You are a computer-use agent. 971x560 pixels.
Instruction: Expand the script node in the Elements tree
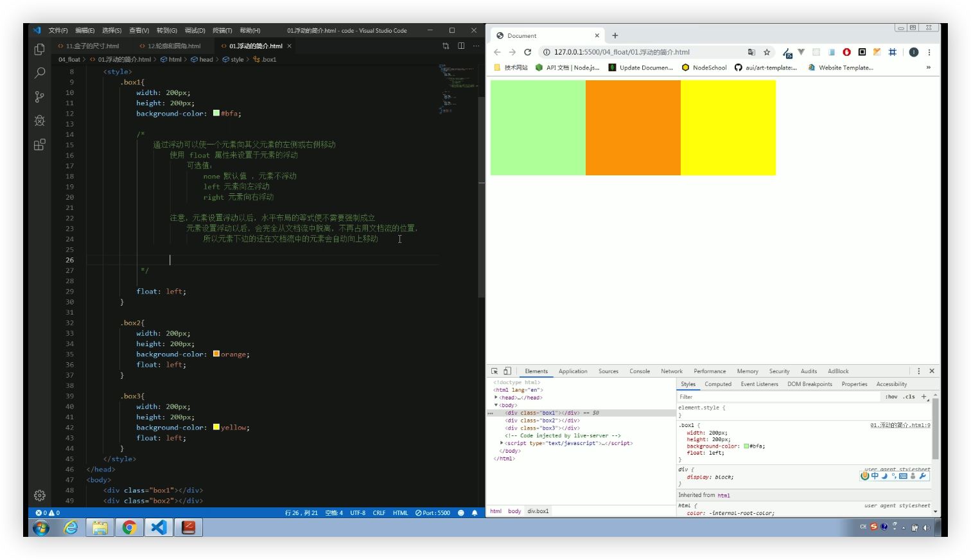coord(502,443)
